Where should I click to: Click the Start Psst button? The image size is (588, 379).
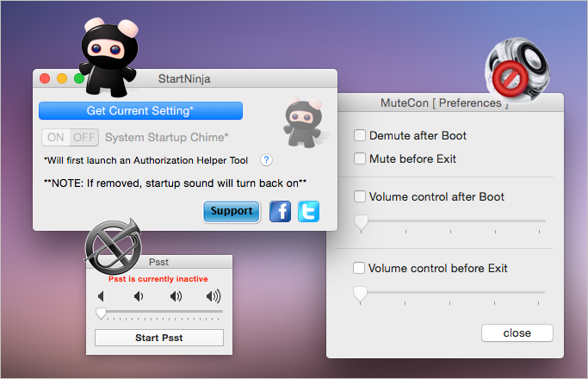click(159, 338)
